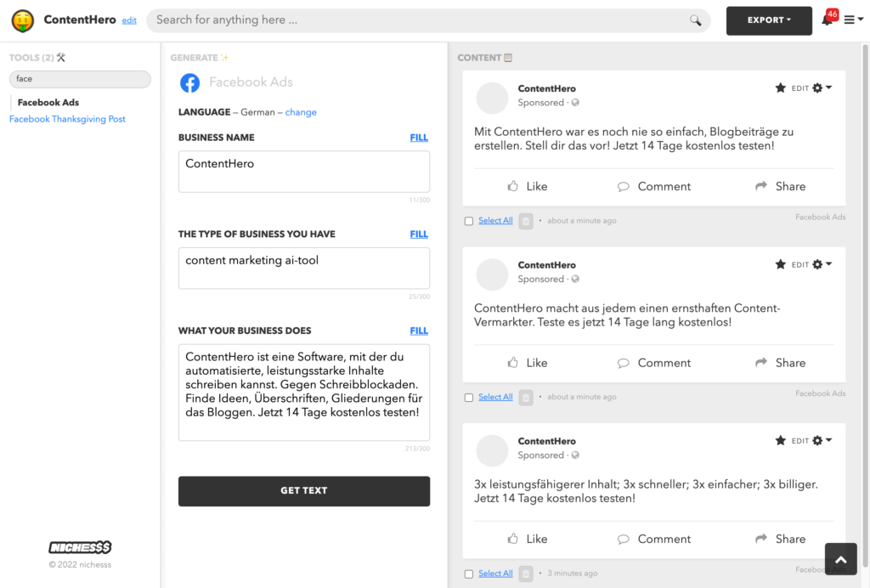Delete the third ad via its trash icon

pyautogui.click(x=526, y=574)
